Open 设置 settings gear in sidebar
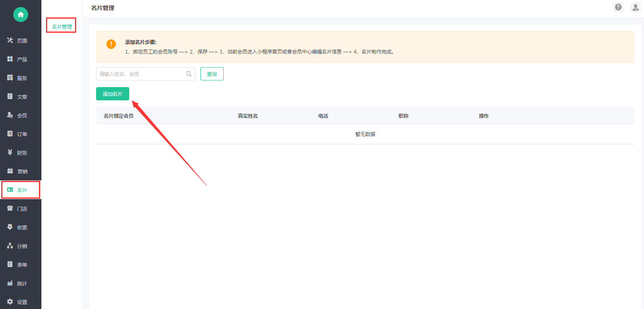Image resolution: width=644 pixels, height=309 pixels. 21,302
